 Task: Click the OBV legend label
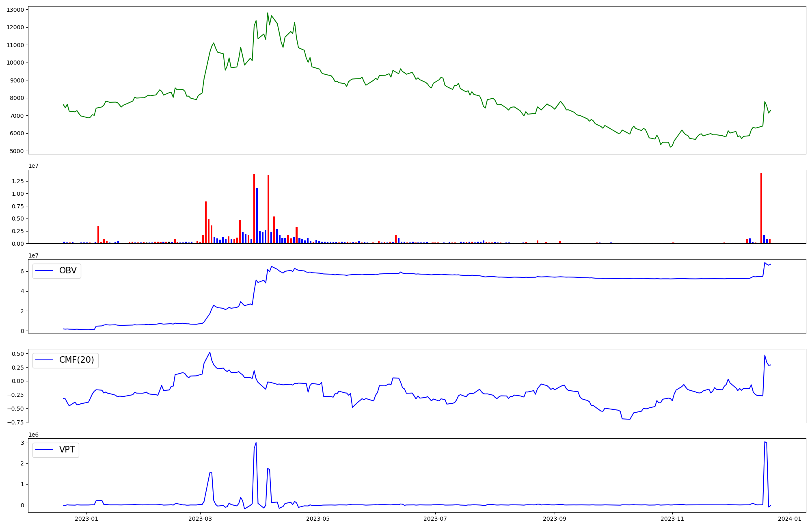[x=68, y=270]
